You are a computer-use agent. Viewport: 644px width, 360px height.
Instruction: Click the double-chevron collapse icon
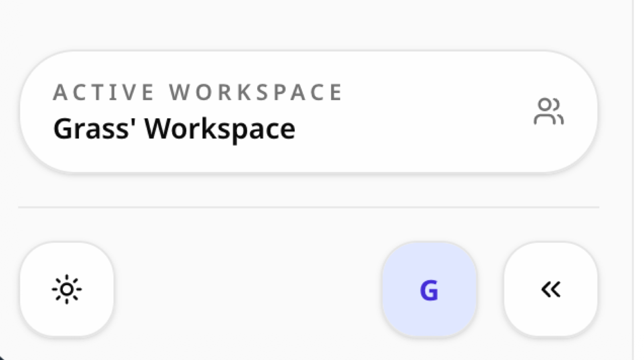[550, 289]
